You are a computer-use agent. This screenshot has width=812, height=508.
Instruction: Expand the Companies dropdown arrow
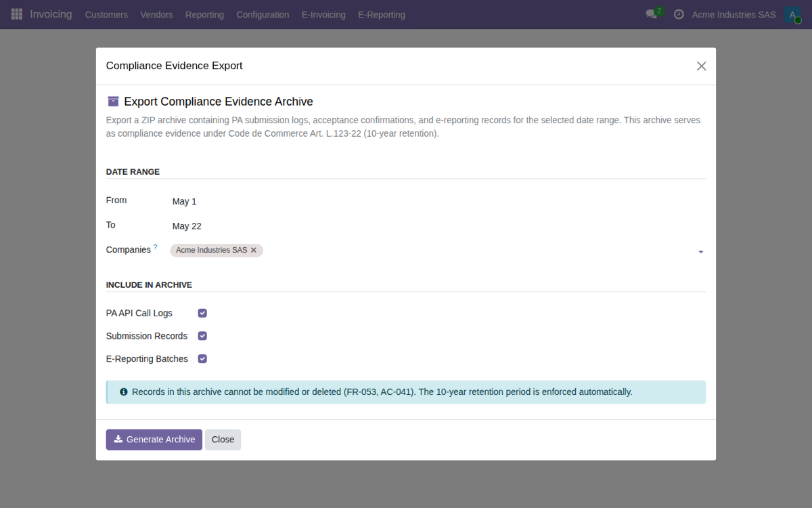click(700, 251)
